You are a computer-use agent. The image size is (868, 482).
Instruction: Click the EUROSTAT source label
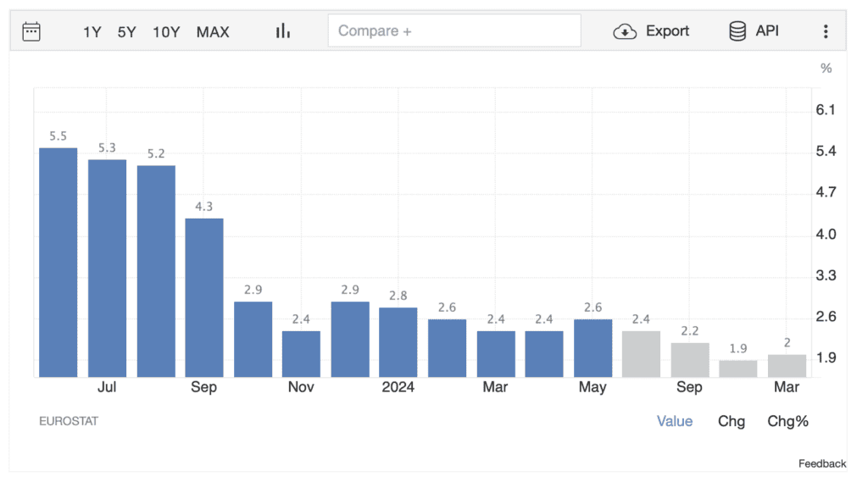(69, 421)
